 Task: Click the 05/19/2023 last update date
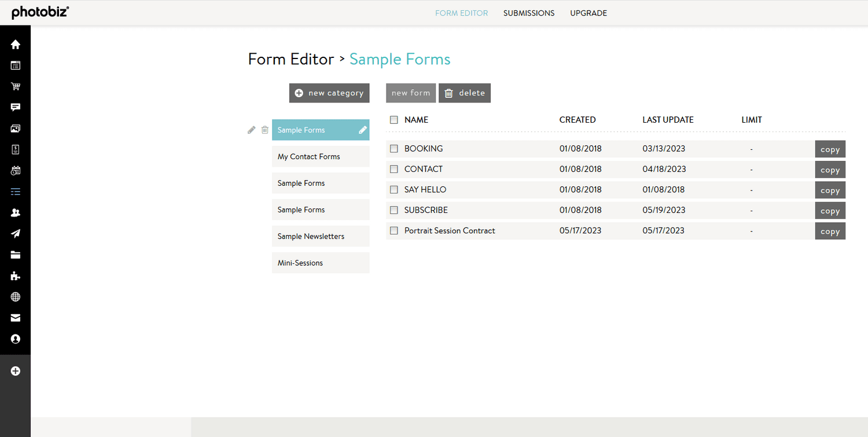point(664,210)
